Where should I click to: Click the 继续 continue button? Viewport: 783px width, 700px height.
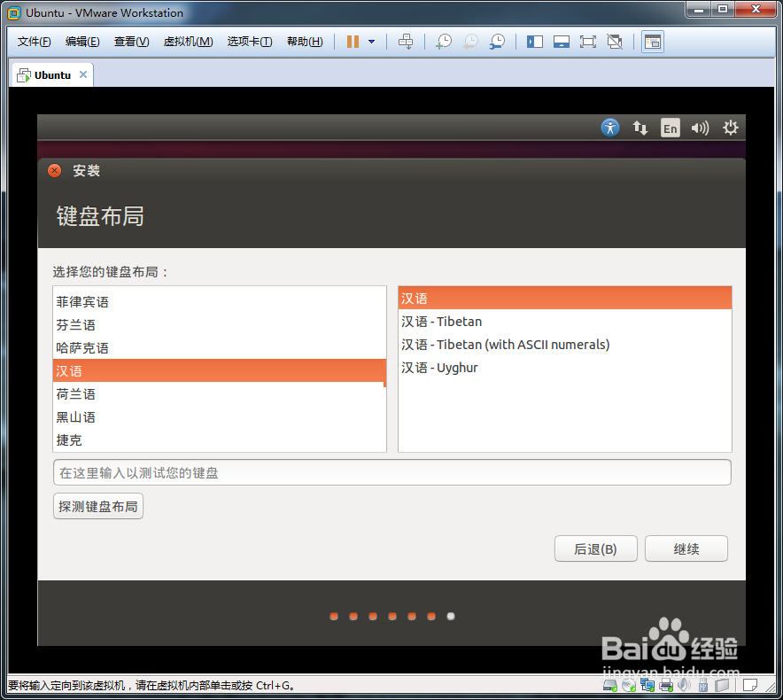(x=686, y=548)
